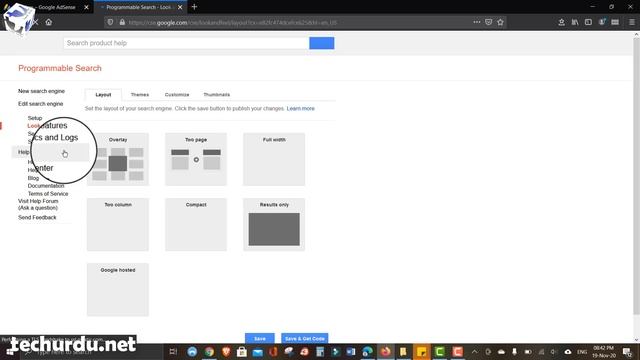Open the tracking protection shield icon

pyautogui.click(x=110, y=22)
